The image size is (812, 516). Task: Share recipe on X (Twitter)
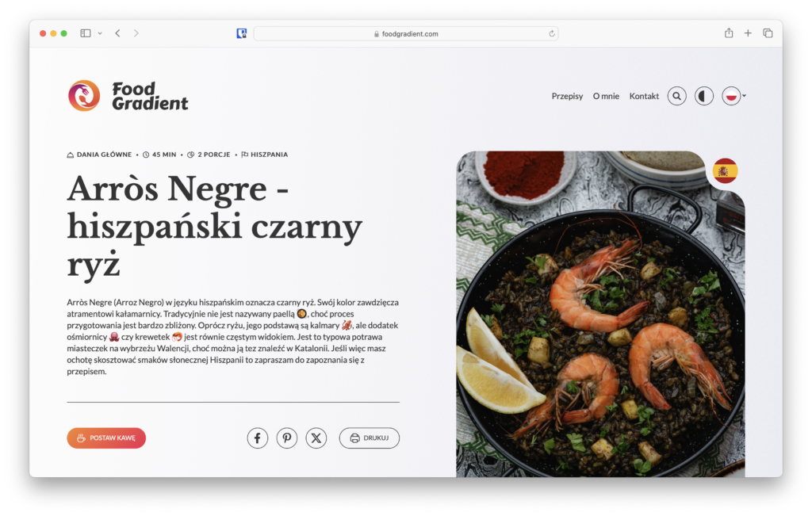(x=316, y=438)
